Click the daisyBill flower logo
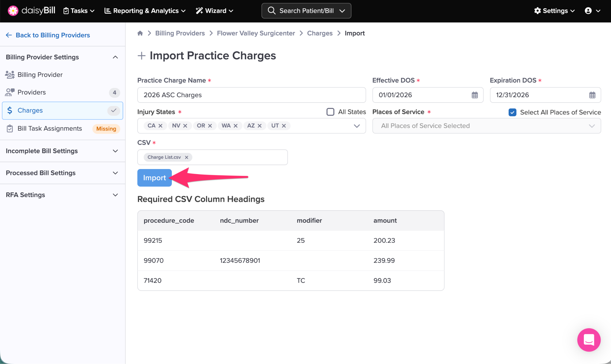The height and width of the screenshot is (364, 611). click(x=13, y=11)
